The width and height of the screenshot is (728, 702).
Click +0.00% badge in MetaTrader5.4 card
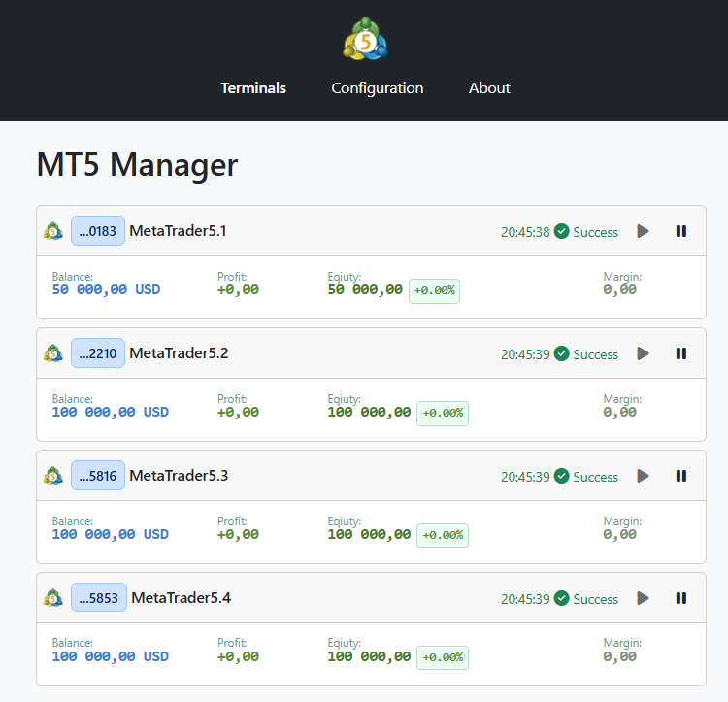[443, 658]
